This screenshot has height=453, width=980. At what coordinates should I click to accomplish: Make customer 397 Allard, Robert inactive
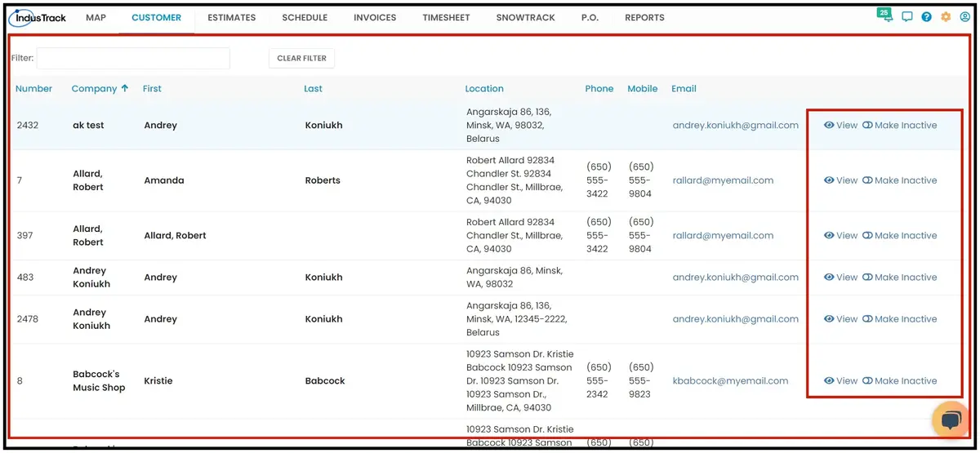tap(900, 236)
